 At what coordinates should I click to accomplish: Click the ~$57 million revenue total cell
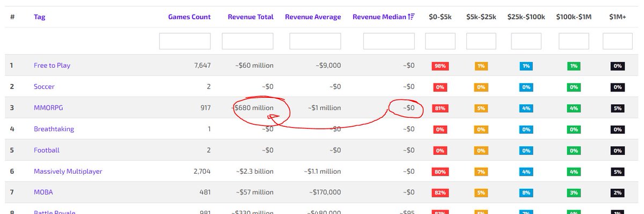(254, 192)
